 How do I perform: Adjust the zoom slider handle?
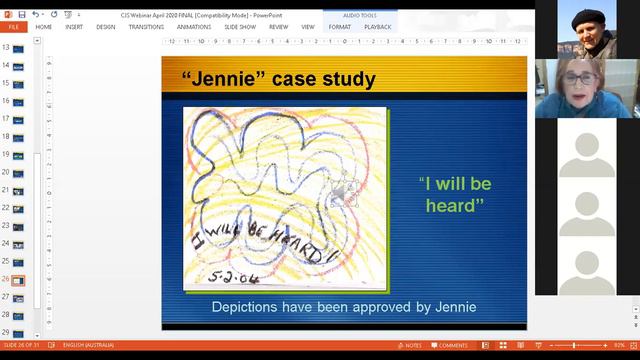coord(574,345)
